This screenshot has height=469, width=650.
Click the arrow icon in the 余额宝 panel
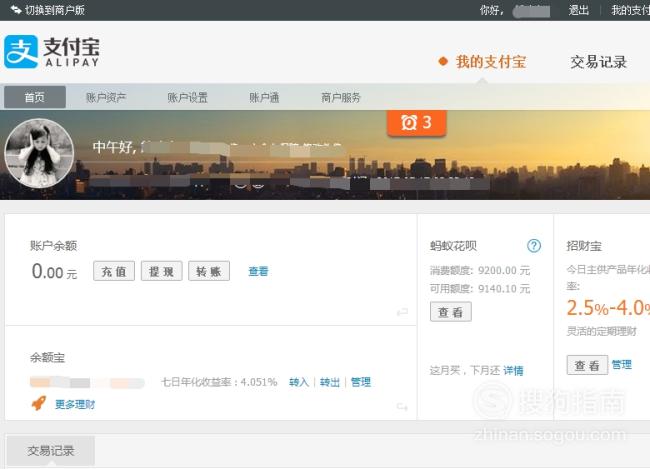tap(402, 406)
